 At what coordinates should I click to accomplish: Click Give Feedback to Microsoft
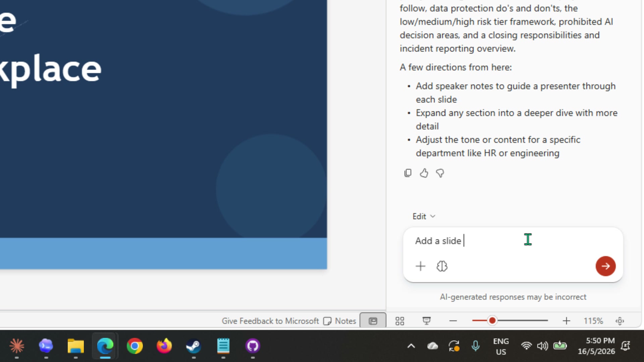pyautogui.click(x=270, y=321)
